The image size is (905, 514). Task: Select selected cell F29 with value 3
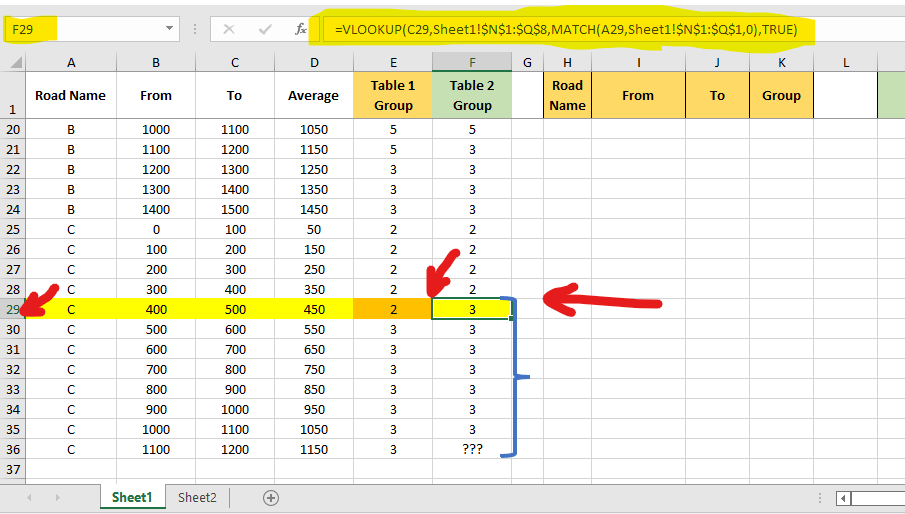pyautogui.click(x=472, y=309)
